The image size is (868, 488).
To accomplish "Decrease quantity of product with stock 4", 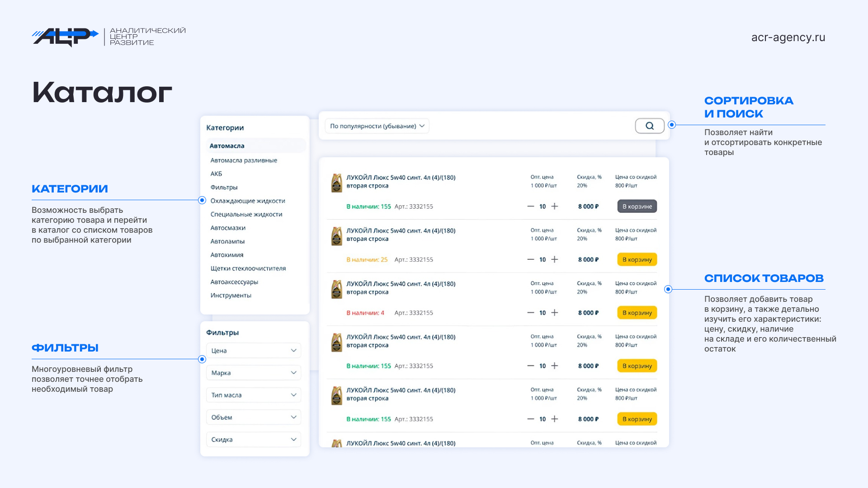I will [x=531, y=313].
